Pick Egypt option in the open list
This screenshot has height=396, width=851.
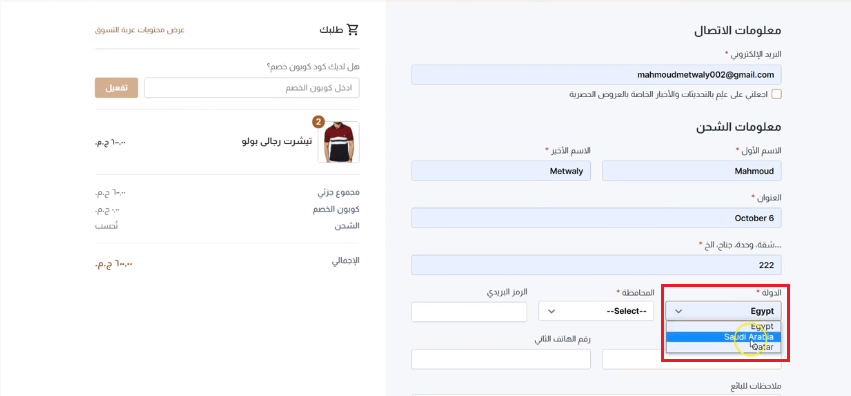click(723, 327)
